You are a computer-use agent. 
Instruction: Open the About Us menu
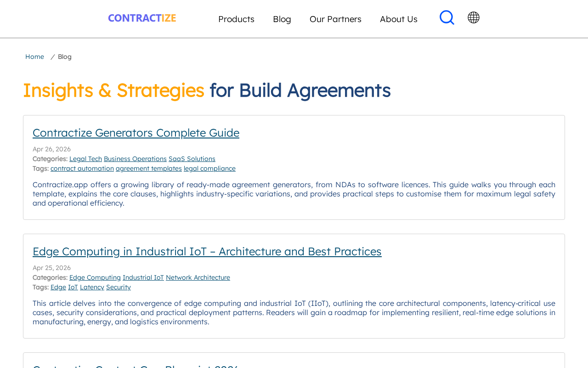coord(399,19)
